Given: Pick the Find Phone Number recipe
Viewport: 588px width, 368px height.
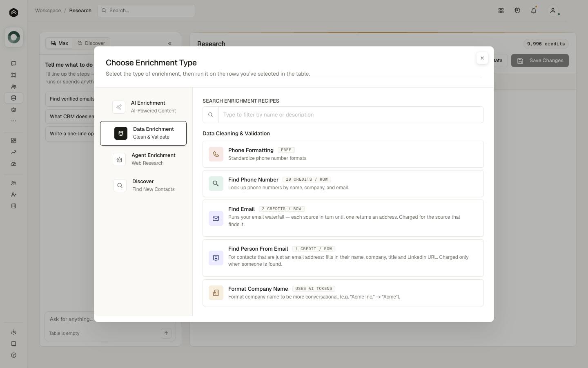Looking at the screenshot, I should [x=343, y=184].
